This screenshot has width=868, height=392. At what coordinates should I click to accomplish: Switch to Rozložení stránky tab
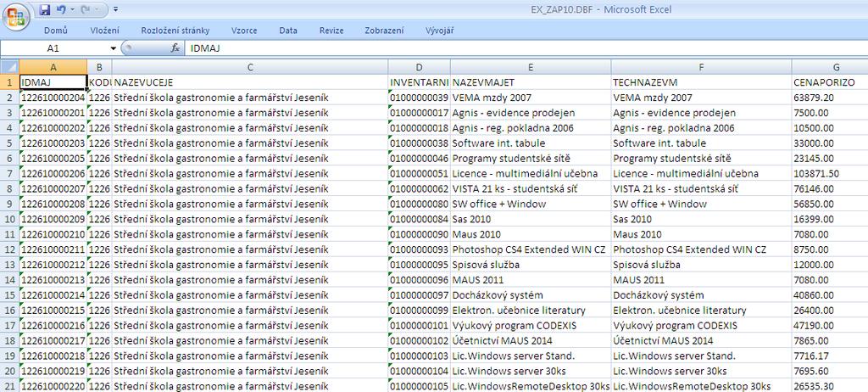[x=175, y=31]
